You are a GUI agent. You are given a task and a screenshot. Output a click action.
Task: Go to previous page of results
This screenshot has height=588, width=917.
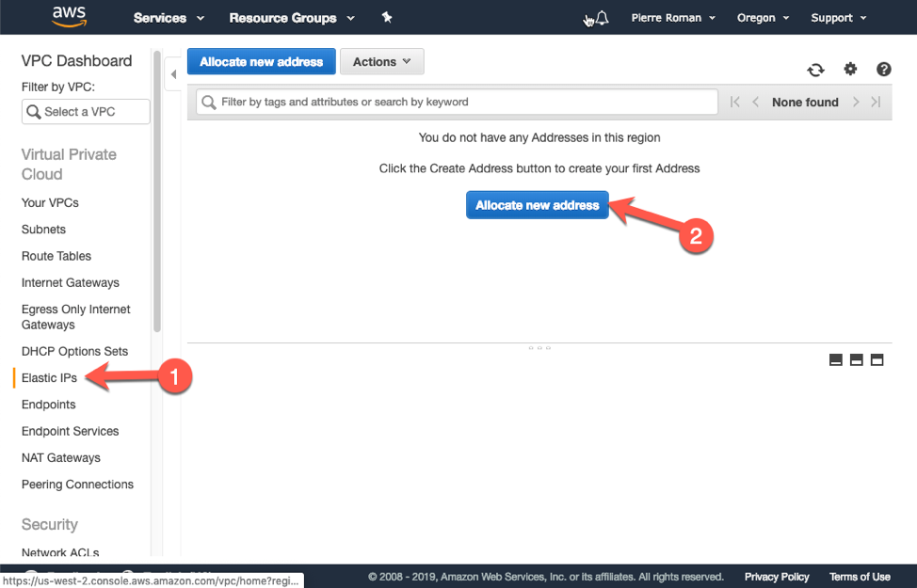click(755, 102)
